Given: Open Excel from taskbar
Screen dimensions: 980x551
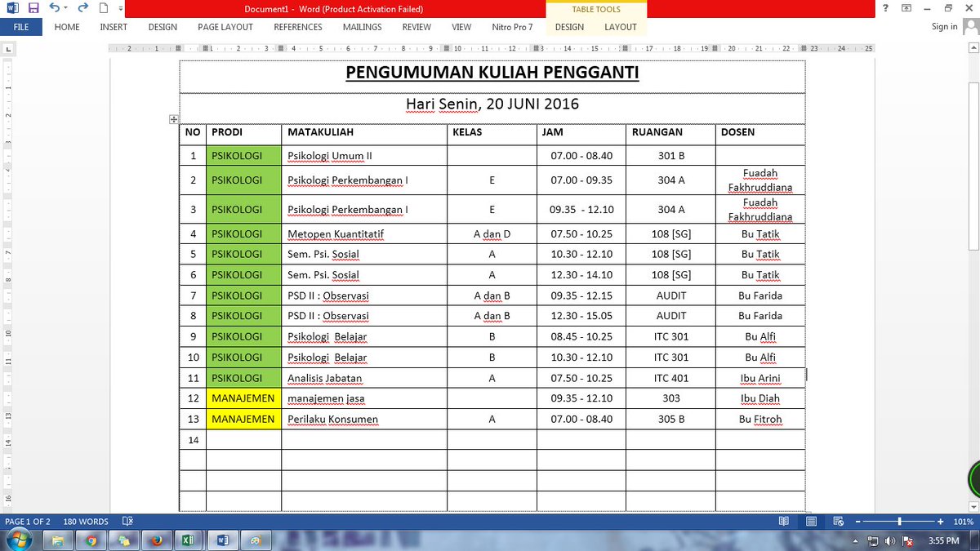Looking at the screenshot, I should coord(187,540).
